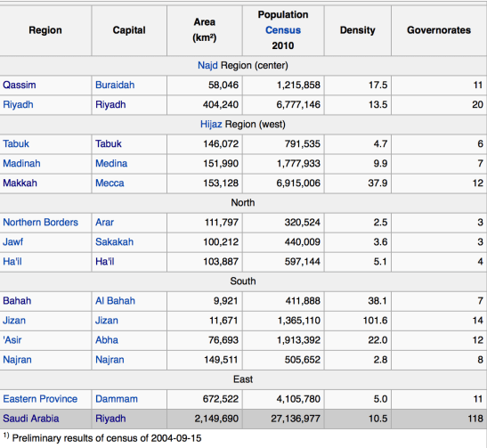Viewport: 487px width, 448px height.
Task: Open the Jawf region link
Action: 12,242
